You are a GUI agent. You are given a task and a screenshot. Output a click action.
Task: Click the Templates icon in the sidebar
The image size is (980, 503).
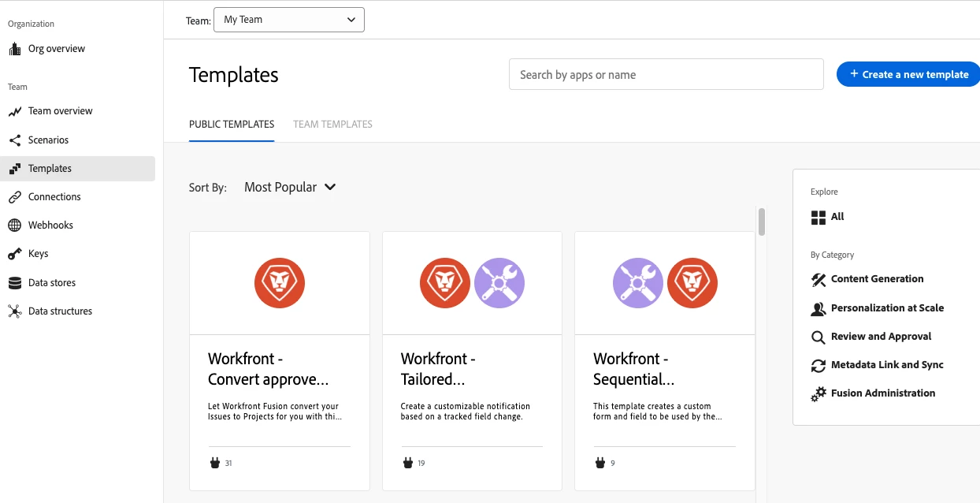(15, 169)
